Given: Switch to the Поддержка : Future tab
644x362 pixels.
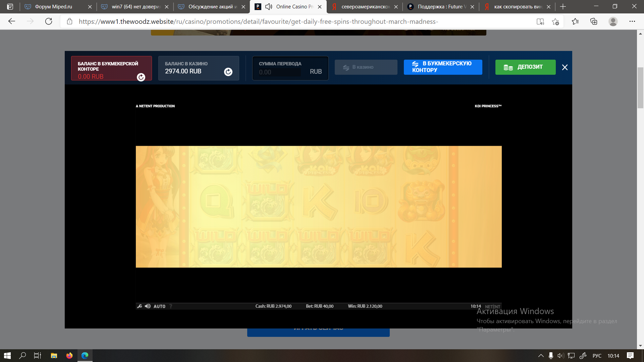Looking at the screenshot, I should 442,7.
